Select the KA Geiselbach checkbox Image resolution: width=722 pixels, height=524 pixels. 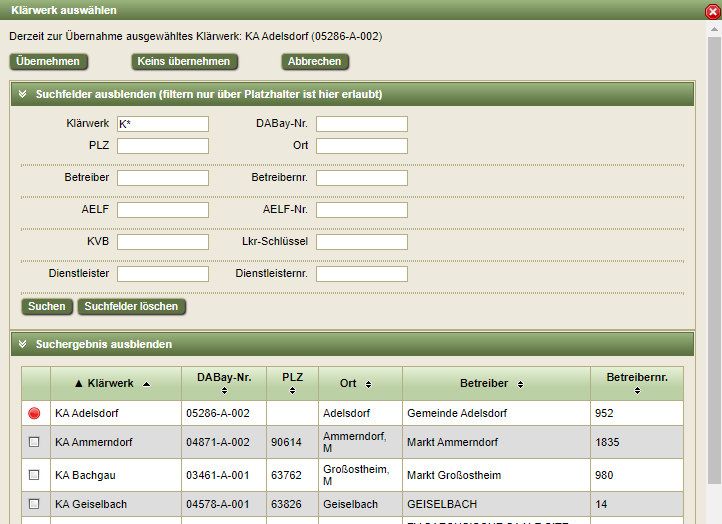click(x=34, y=504)
